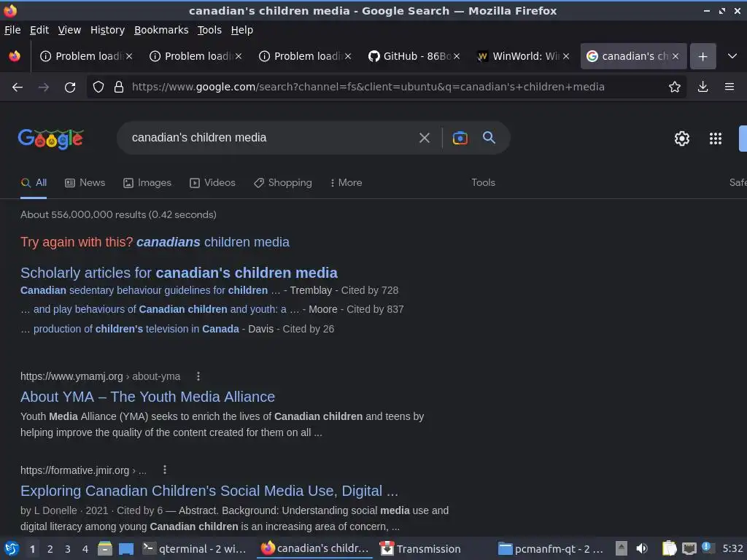Close the WinWorld tab
The height and width of the screenshot is (560, 747).
[x=566, y=56]
